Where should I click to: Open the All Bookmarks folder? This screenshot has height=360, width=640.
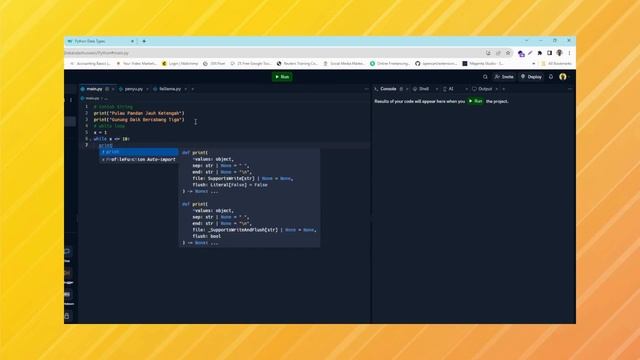[x=557, y=64]
